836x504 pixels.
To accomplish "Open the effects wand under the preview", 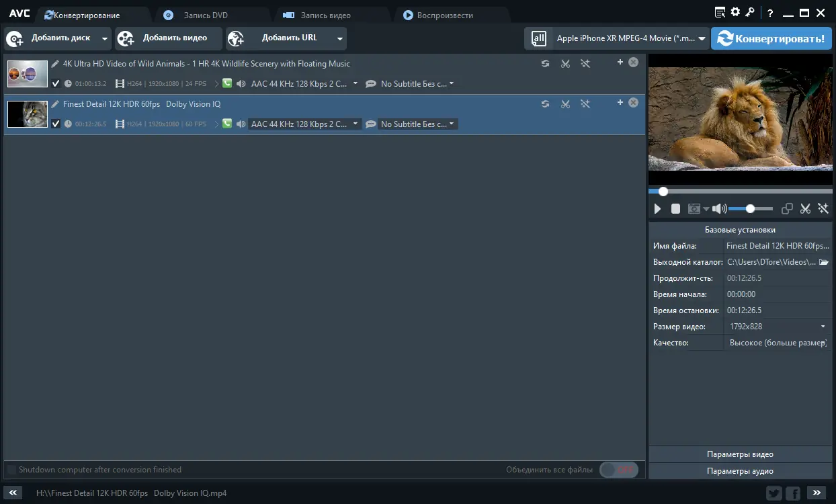I will pyautogui.click(x=823, y=209).
